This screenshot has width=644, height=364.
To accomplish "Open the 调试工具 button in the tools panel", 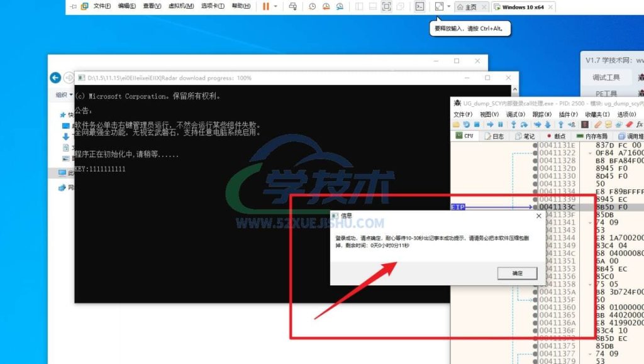I will [606, 77].
